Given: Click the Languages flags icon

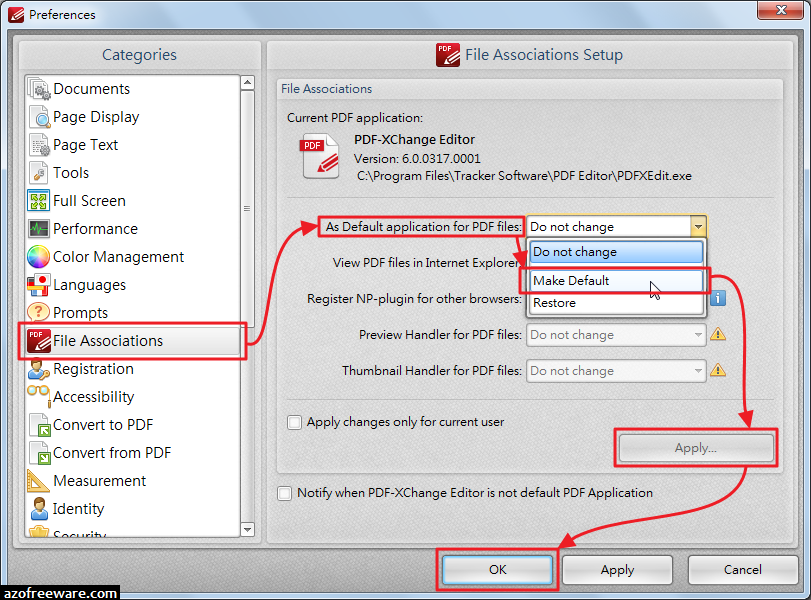Looking at the screenshot, I should [39, 284].
